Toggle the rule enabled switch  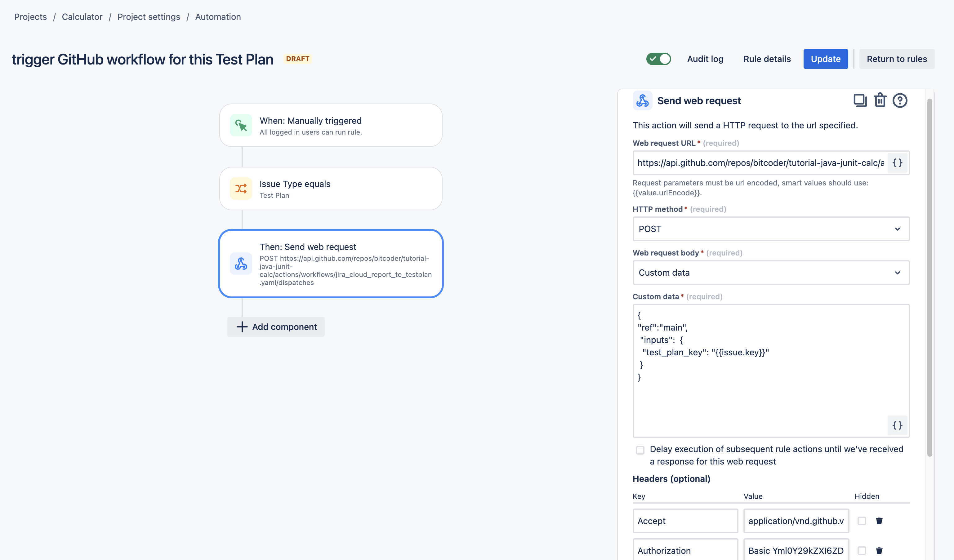pos(658,59)
